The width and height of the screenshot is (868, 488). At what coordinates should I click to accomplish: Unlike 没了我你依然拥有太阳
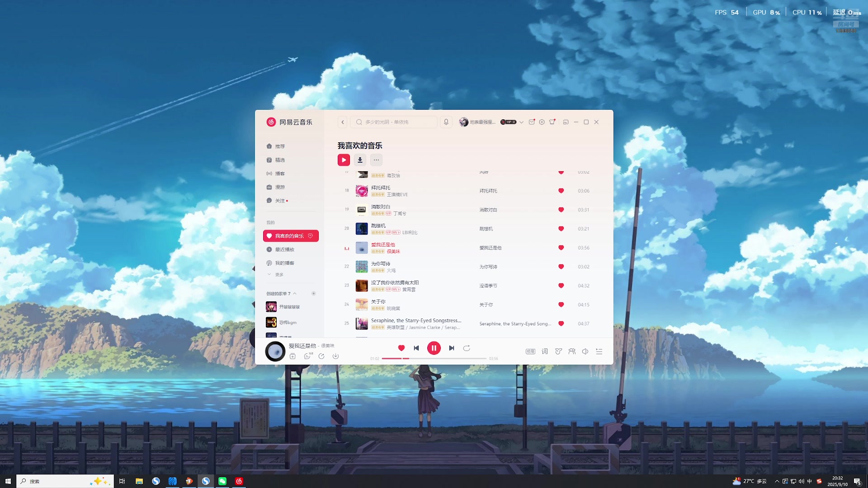(x=561, y=286)
